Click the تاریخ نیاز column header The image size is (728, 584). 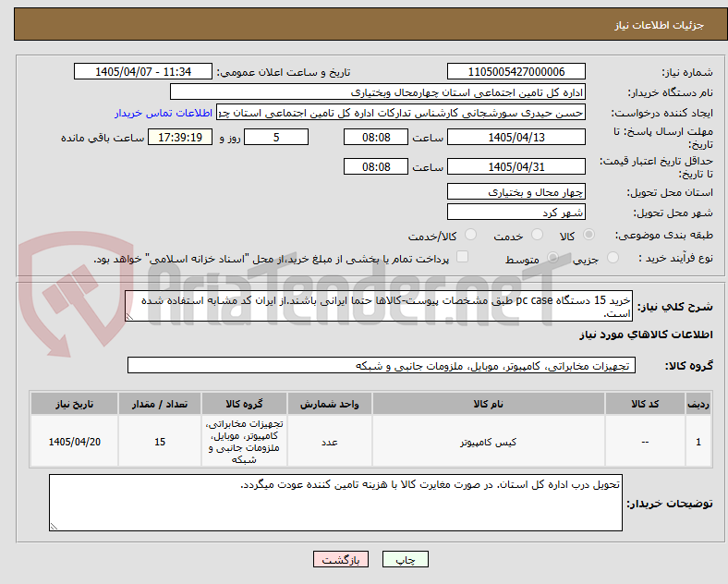pyautogui.click(x=74, y=404)
